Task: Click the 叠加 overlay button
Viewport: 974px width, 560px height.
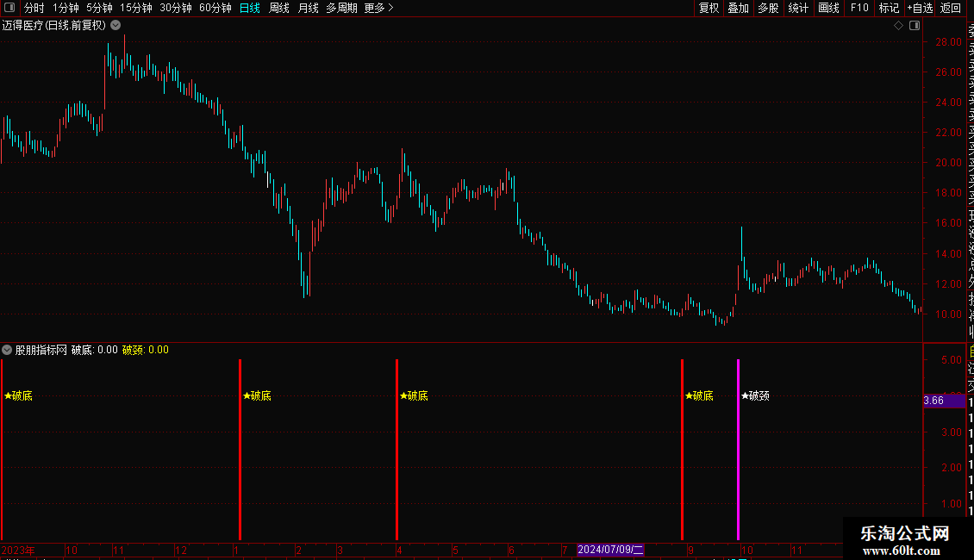Action: [739, 8]
